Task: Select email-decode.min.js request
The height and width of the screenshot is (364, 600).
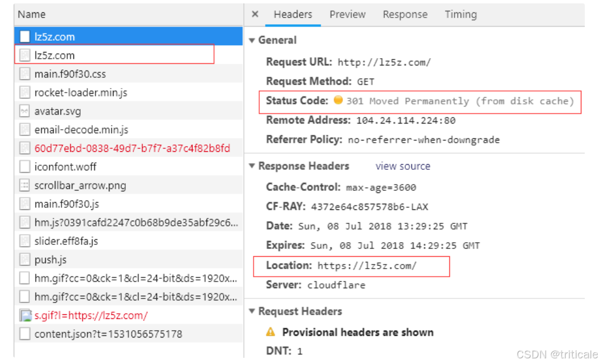Action: (129, 129)
